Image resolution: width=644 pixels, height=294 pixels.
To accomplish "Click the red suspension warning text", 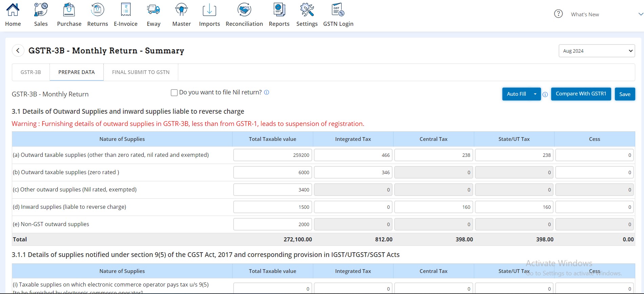I will pos(188,124).
